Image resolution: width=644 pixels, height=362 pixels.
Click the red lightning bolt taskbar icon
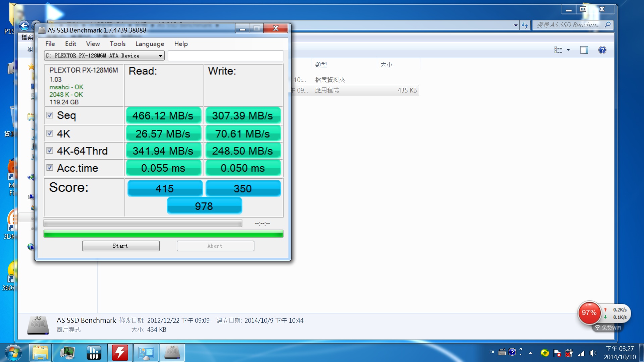(x=120, y=353)
